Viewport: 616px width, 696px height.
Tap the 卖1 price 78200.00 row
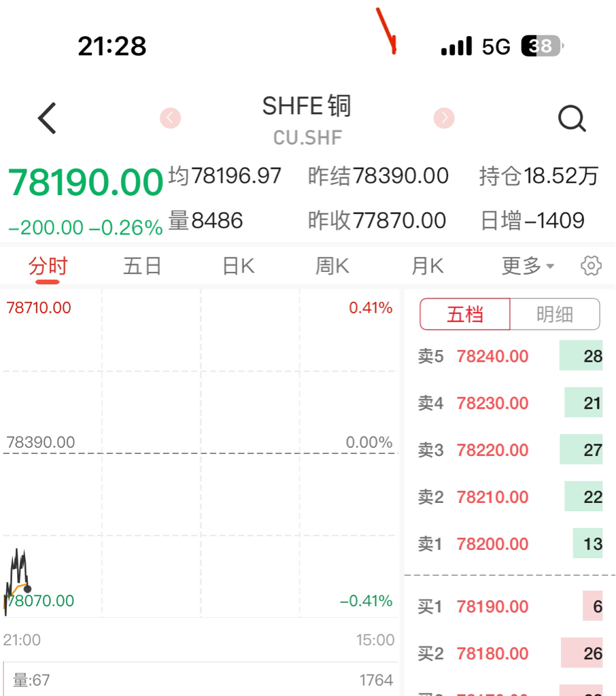[x=510, y=544]
